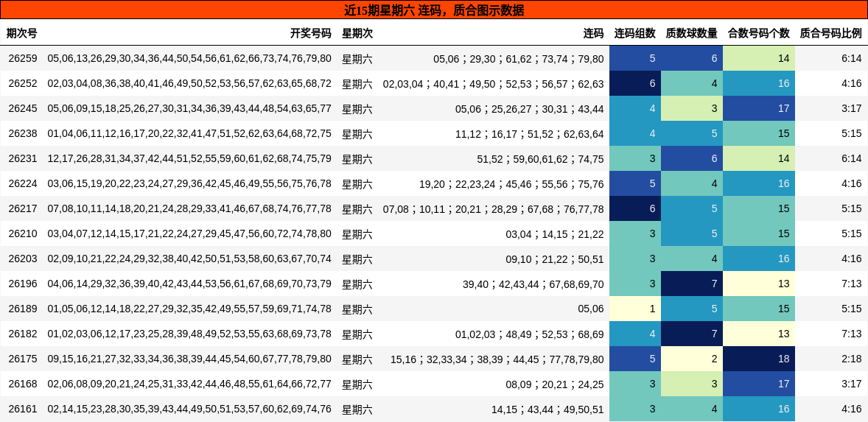Image resolution: width=868 pixels, height=422 pixels.
Task: Click 星期六 in row 26238
Action: tap(357, 134)
